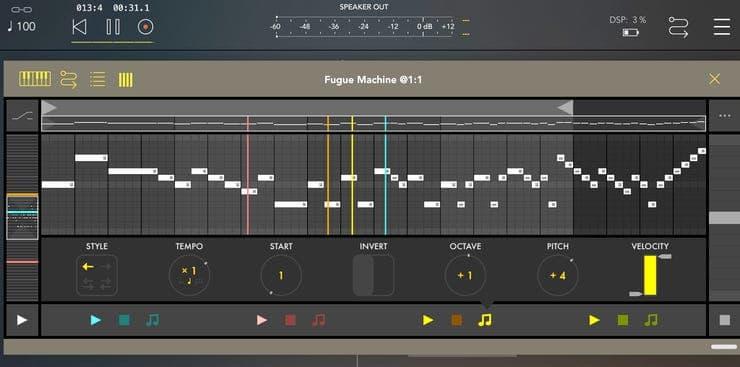Image resolution: width=740 pixels, height=367 pixels.
Task: Play the pink playhead
Action: (x=262, y=320)
